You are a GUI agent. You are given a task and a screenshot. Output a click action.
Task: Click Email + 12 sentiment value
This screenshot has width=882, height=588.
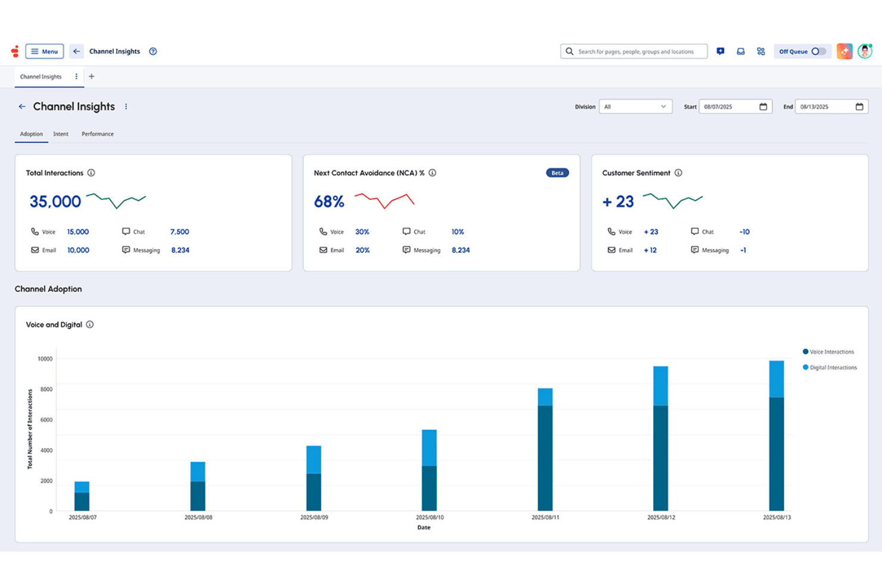650,250
